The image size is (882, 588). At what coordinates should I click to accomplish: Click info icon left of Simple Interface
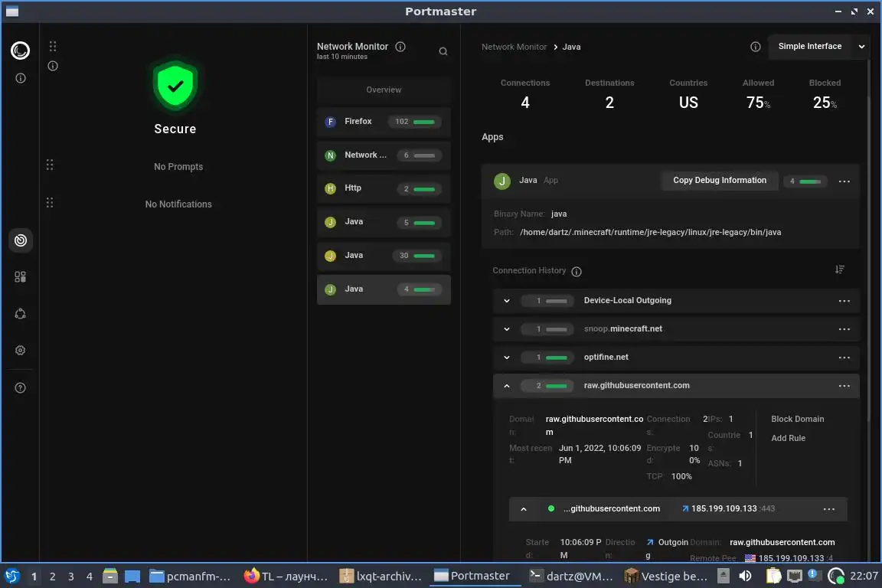tap(756, 47)
